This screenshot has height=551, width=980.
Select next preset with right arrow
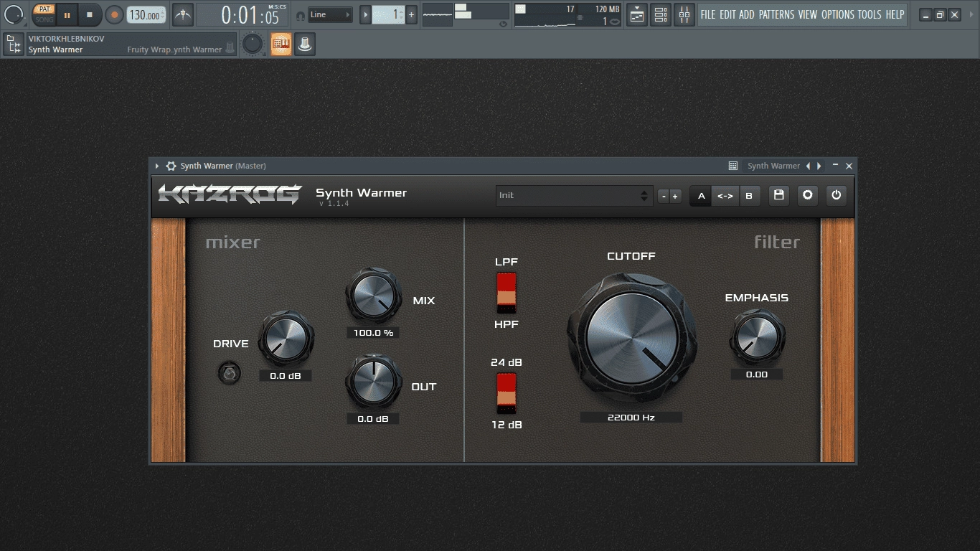pyautogui.click(x=819, y=166)
